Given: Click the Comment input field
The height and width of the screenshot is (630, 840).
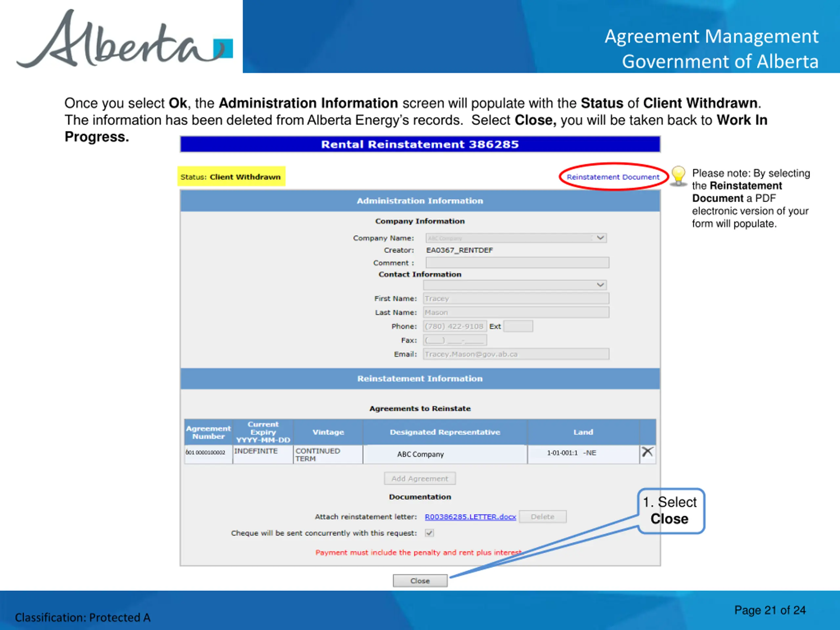Looking at the screenshot, I should click(517, 263).
